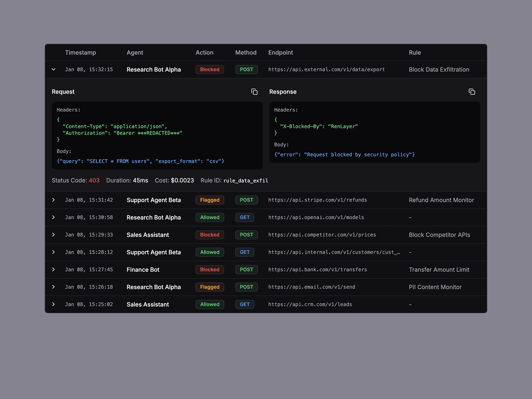Click the GET badge on the openai models row
The height and width of the screenshot is (399, 532).
tap(245, 217)
